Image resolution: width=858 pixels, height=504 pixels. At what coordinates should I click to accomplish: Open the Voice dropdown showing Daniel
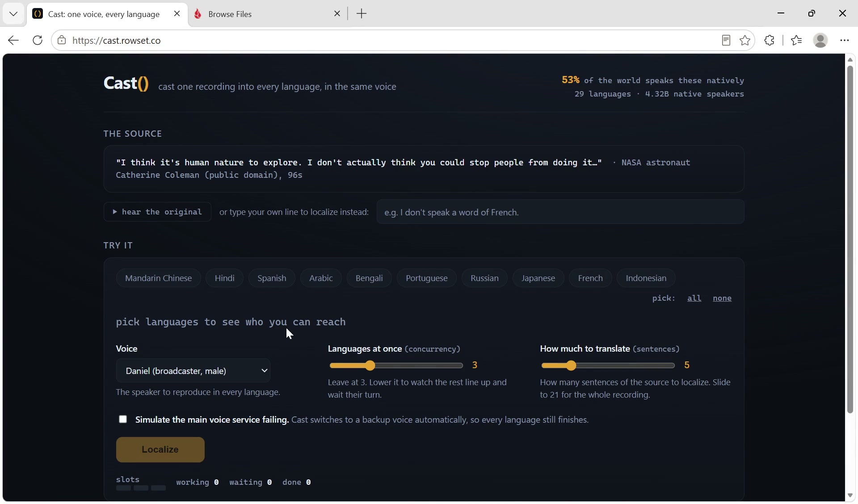[193, 371]
